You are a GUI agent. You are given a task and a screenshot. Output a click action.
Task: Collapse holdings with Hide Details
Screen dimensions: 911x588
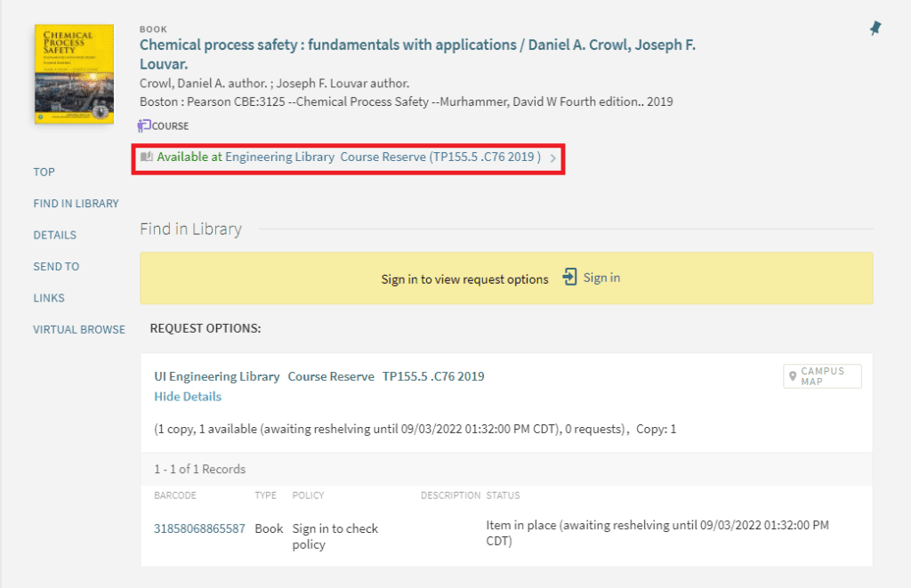click(x=188, y=396)
